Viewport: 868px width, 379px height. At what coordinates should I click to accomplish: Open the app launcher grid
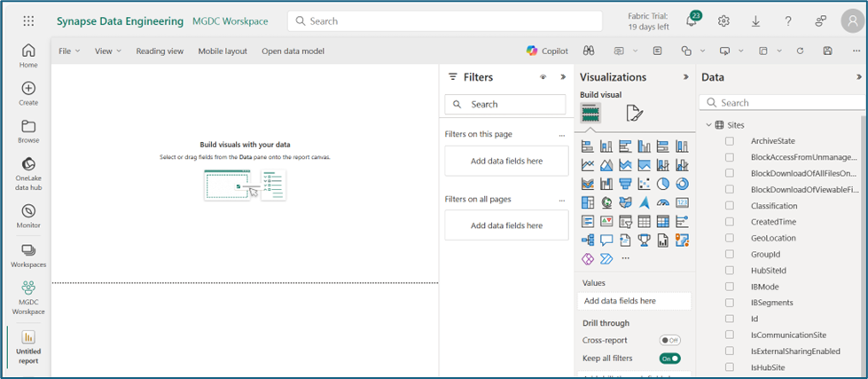point(28,21)
